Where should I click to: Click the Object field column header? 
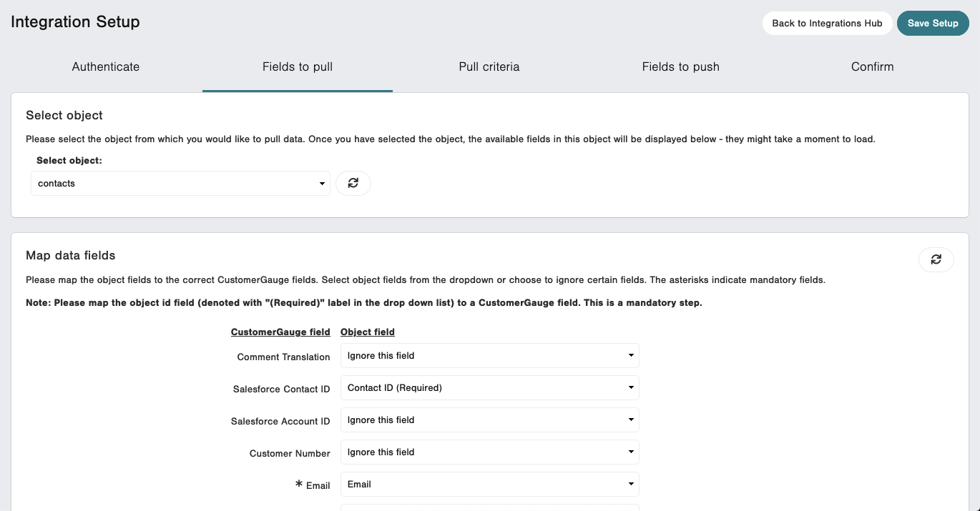[368, 332]
